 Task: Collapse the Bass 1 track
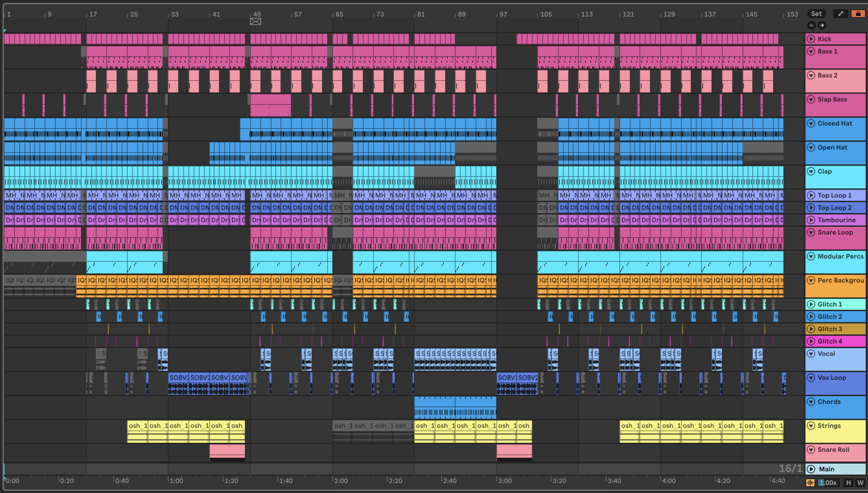[811, 51]
